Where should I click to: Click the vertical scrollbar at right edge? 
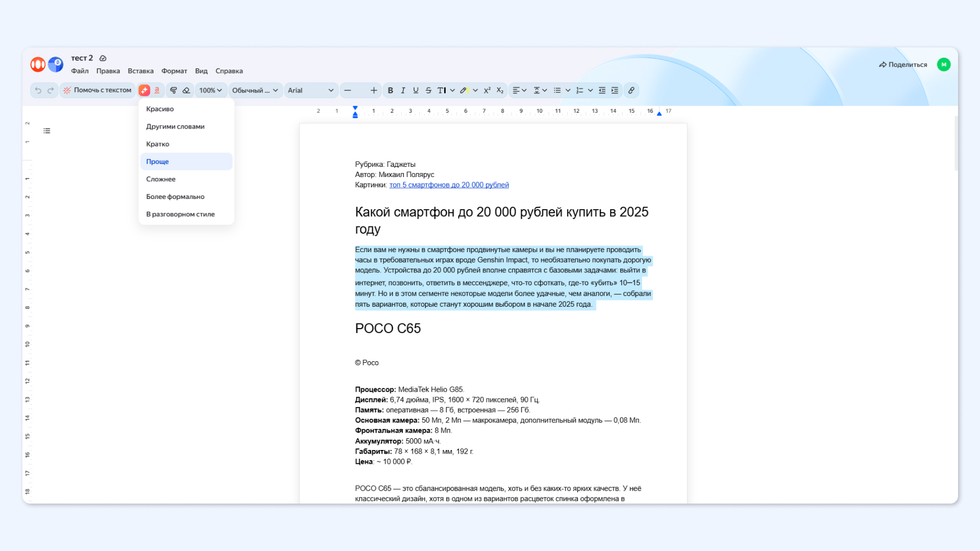[x=956, y=143]
